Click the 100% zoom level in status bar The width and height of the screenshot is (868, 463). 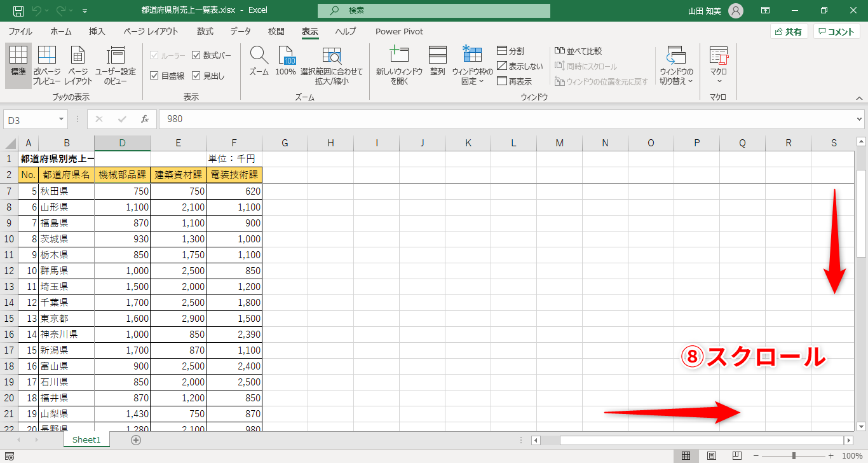(852, 456)
